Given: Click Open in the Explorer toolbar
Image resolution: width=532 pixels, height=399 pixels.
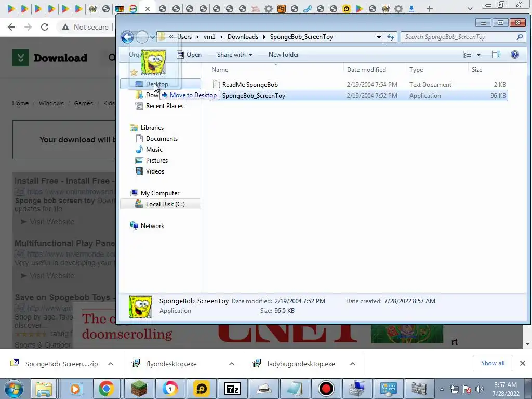Looking at the screenshot, I should pyautogui.click(x=189, y=55).
